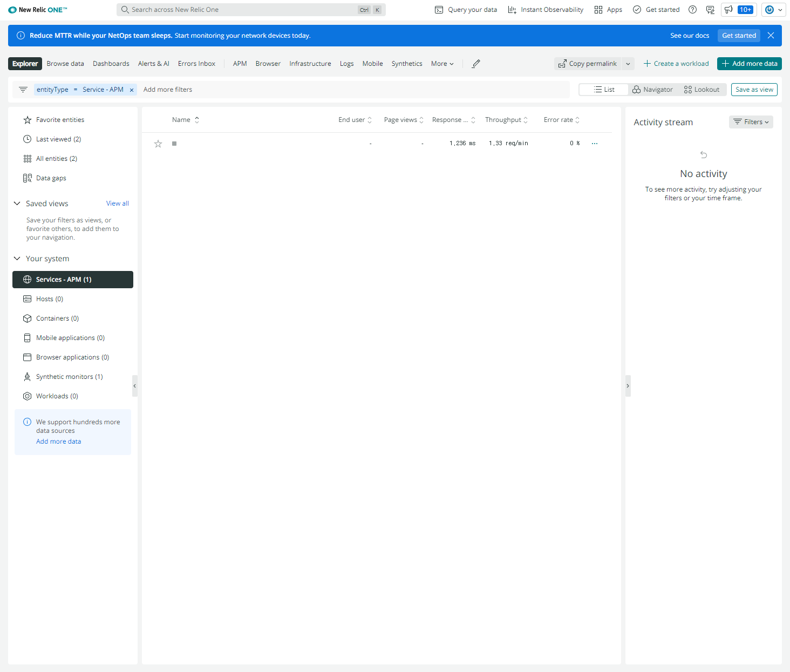This screenshot has height=672, width=790.
Task: Click Create a workload
Action: pyautogui.click(x=676, y=64)
